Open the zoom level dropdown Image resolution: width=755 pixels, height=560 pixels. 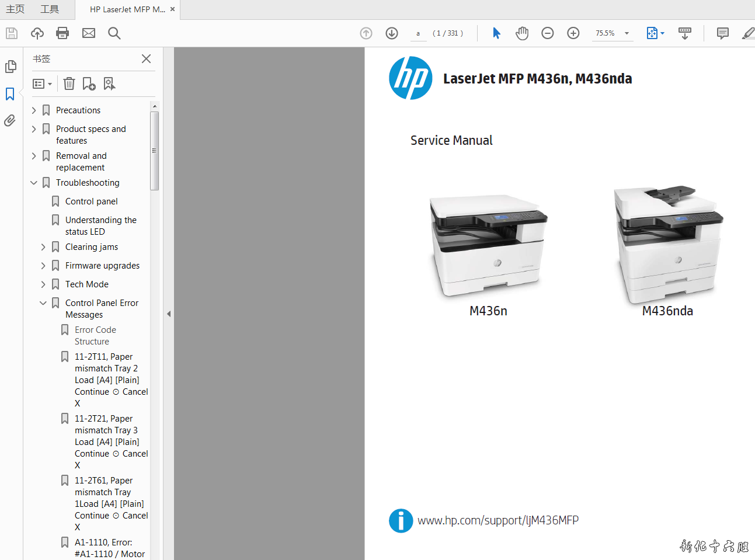[627, 33]
